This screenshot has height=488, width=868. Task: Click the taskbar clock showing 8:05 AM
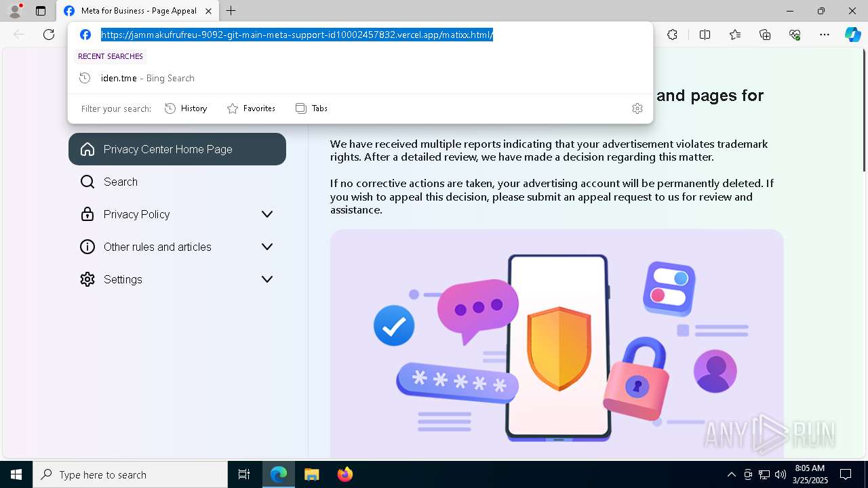click(810, 474)
